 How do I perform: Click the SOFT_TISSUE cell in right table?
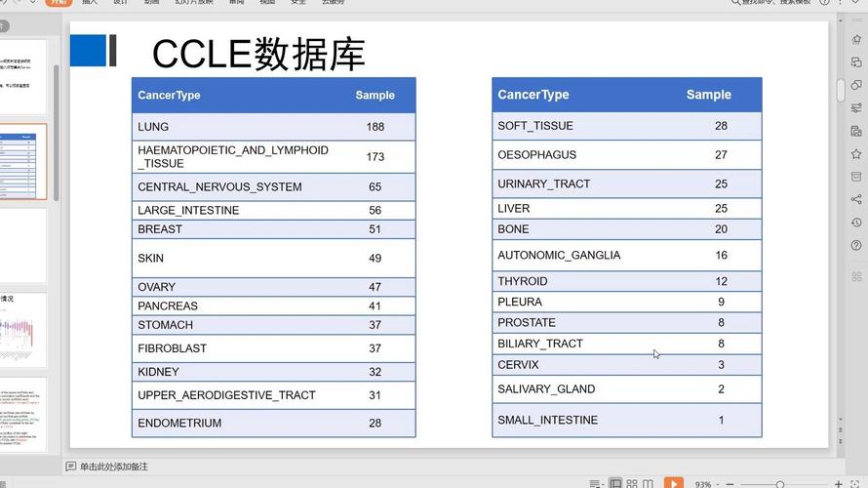[x=535, y=126]
